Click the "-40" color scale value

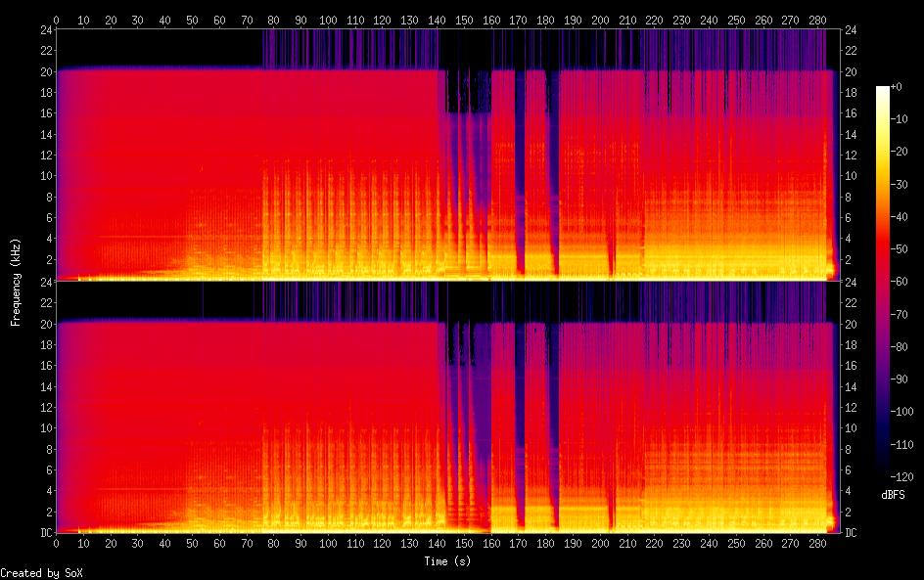899,217
